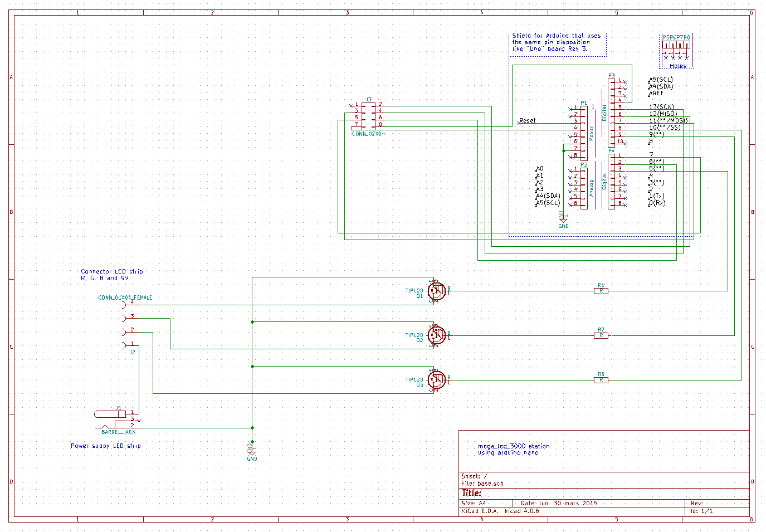
Task: Click the 'Id: 1/1' field
Action: pos(702,511)
